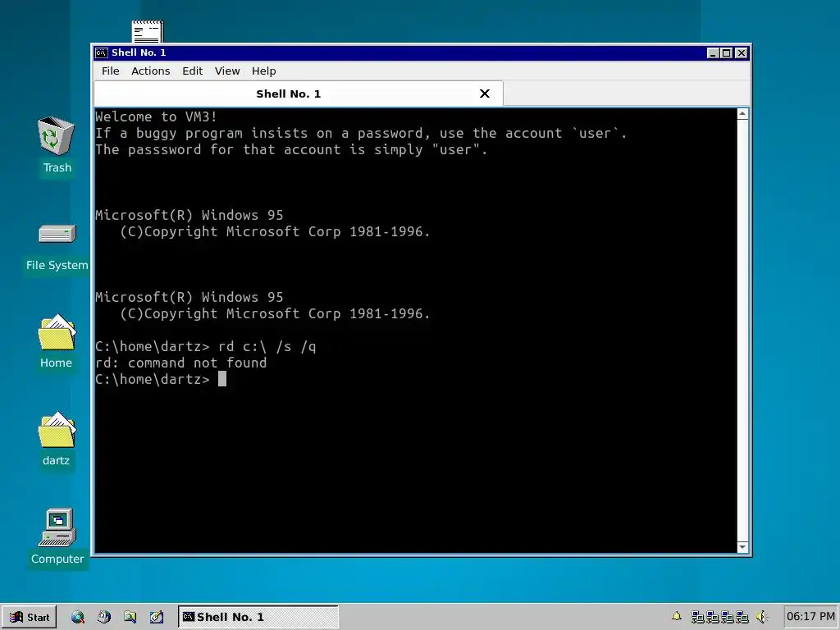Click the terminal scrollbar up arrow
Image resolution: width=840 pixels, height=630 pixels.
click(742, 114)
